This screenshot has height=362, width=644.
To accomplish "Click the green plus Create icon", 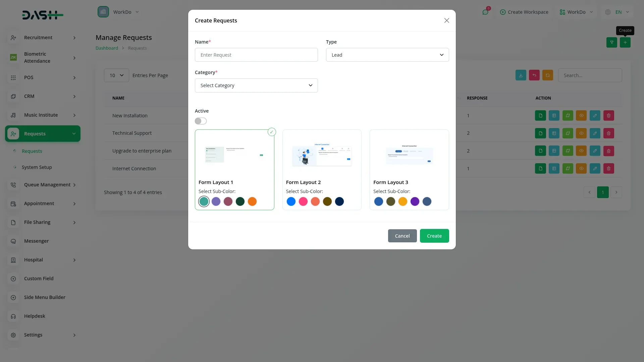I will tap(625, 42).
